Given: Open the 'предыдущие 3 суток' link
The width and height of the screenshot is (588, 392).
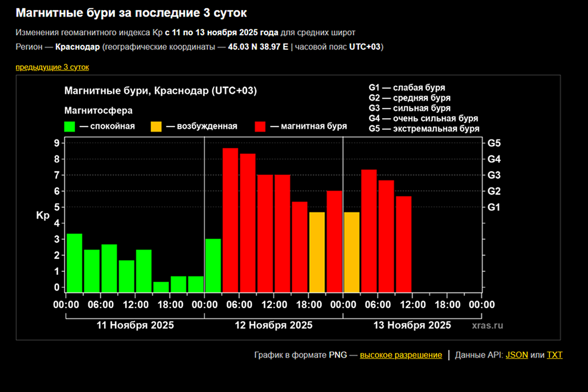Looking at the screenshot, I should click(52, 67).
